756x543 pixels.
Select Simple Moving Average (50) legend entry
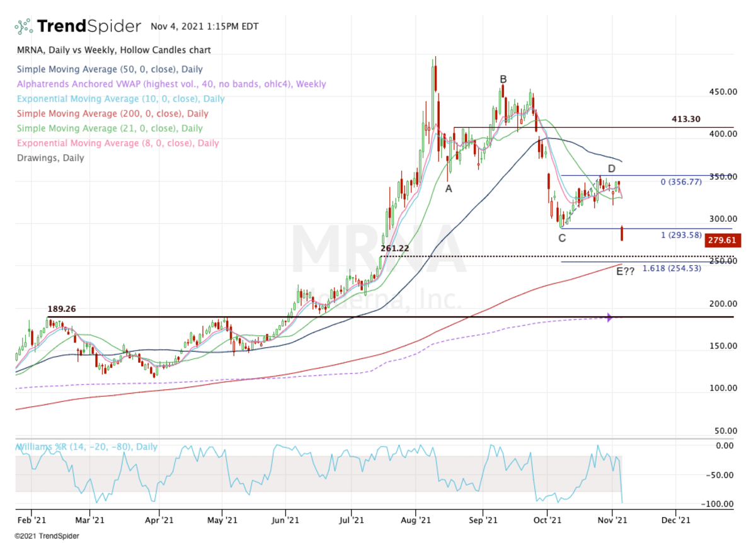click(x=110, y=69)
